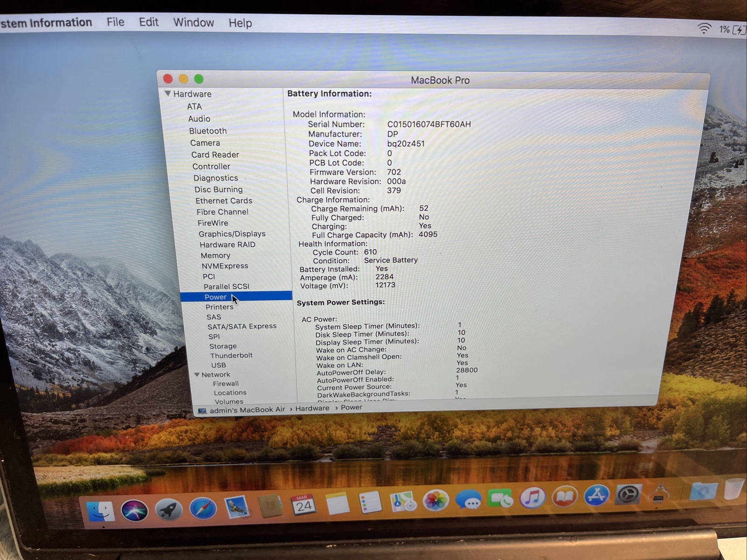Viewport: 747px width, 560px height.
Task: Select Disc Burning in the sidebar
Action: click(218, 189)
